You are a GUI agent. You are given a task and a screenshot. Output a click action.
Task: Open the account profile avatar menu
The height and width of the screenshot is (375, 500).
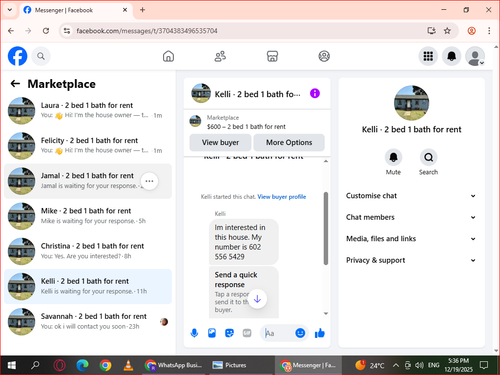pos(475,56)
